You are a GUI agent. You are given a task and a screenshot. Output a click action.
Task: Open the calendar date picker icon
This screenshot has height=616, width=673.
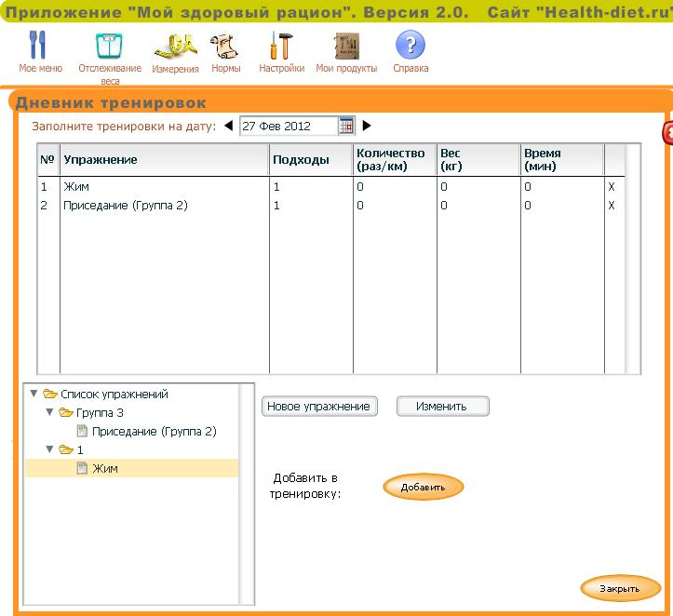click(346, 126)
